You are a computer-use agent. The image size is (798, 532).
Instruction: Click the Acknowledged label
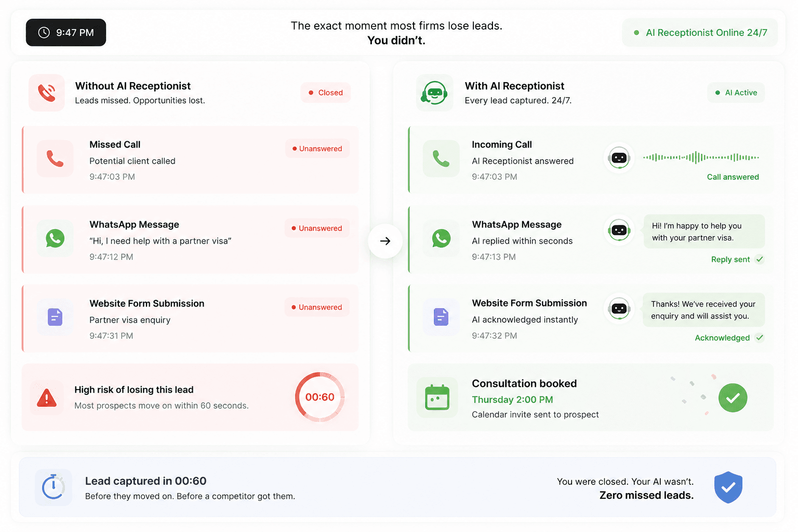(x=722, y=338)
